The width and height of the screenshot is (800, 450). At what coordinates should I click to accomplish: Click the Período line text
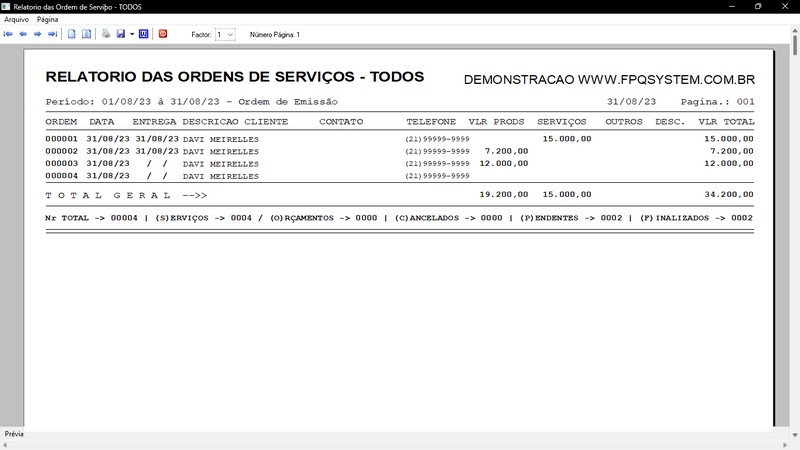[191, 102]
